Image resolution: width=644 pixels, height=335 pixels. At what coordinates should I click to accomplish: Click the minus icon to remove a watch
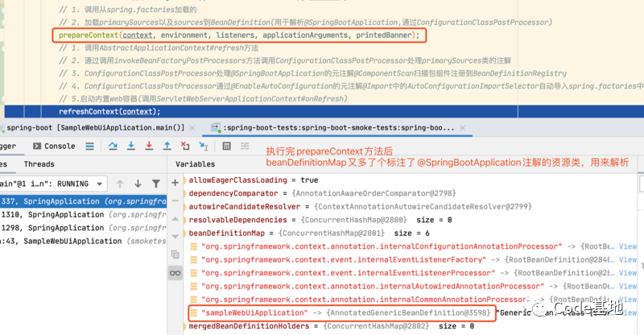[x=175, y=201]
